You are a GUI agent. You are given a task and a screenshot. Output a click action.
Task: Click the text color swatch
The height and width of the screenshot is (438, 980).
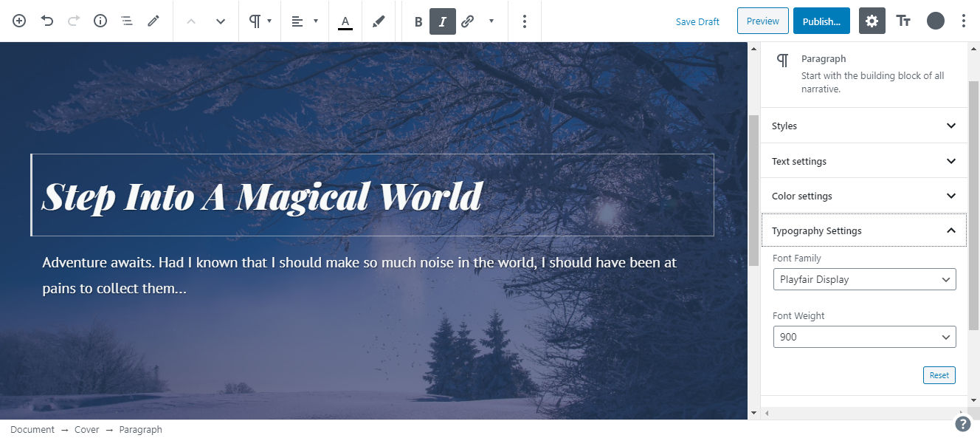[345, 21]
